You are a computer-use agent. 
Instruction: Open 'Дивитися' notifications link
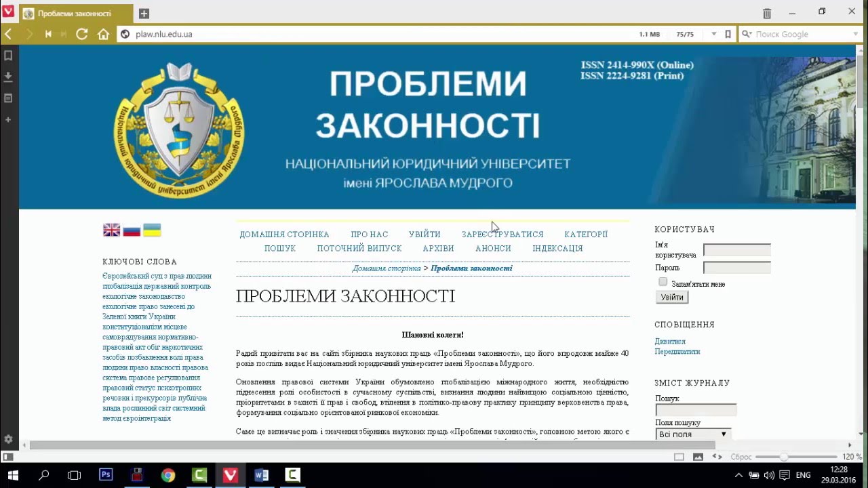coord(670,342)
